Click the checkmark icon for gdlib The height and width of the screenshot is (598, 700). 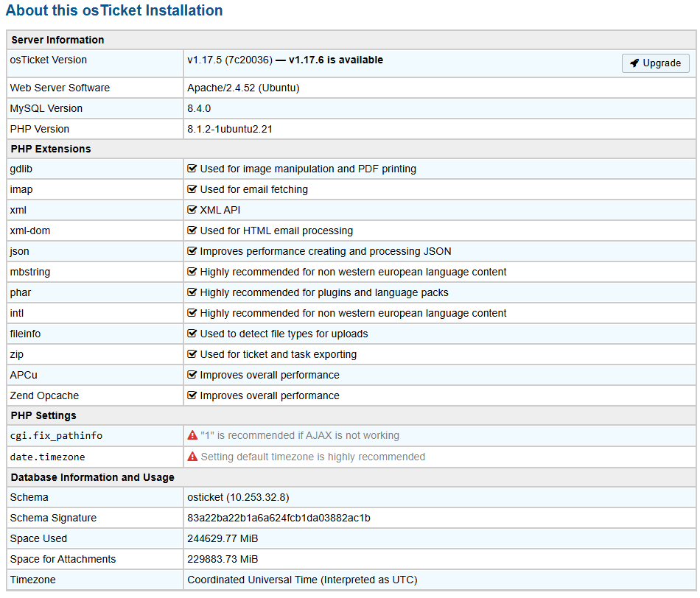click(x=192, y=169)
